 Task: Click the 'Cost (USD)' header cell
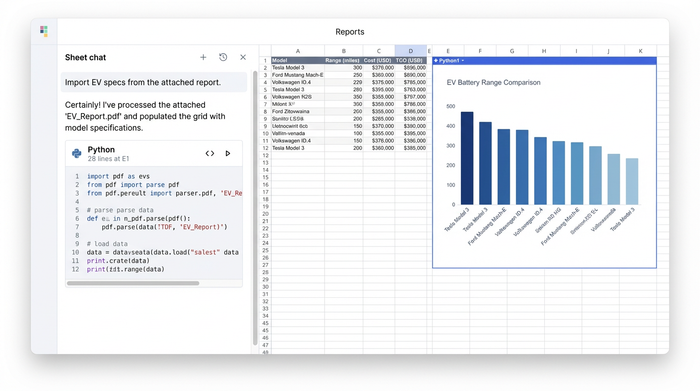379,60
